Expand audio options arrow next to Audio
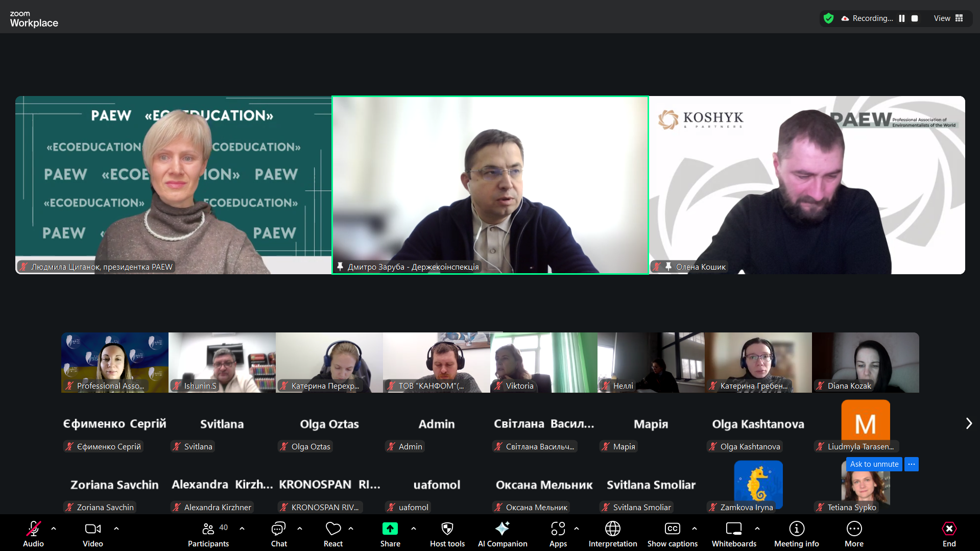The image size is (980, 551). click(x=54, y=529)
